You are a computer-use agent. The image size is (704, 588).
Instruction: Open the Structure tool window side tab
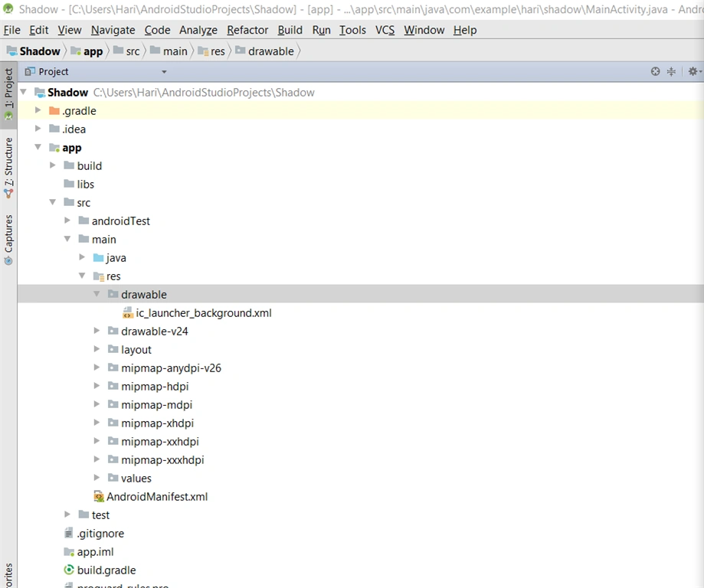pos(8,168)
